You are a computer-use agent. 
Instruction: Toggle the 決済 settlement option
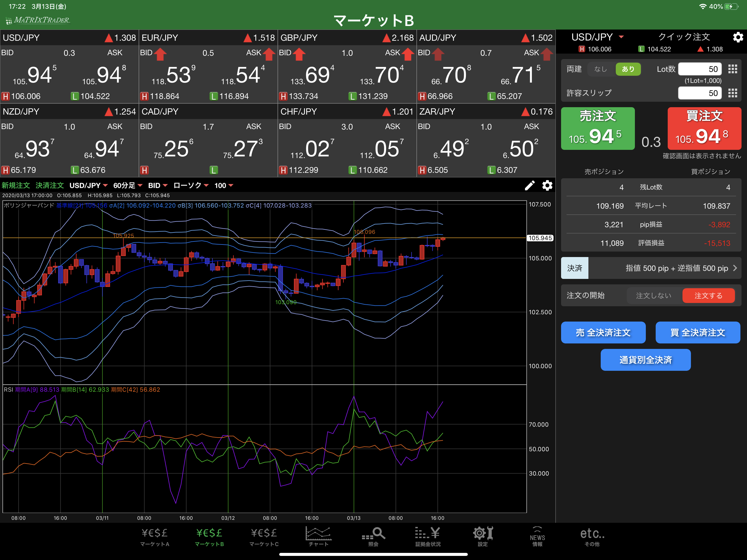click(574, 268)
